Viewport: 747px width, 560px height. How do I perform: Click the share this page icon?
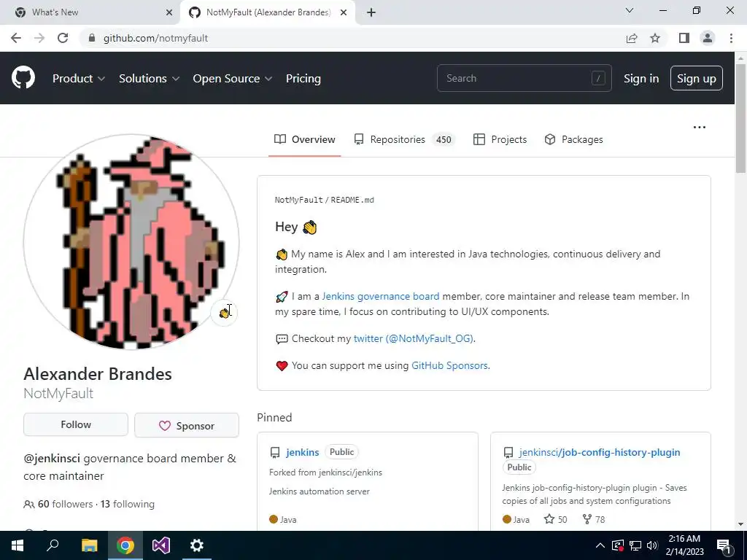tap(632, 38)
